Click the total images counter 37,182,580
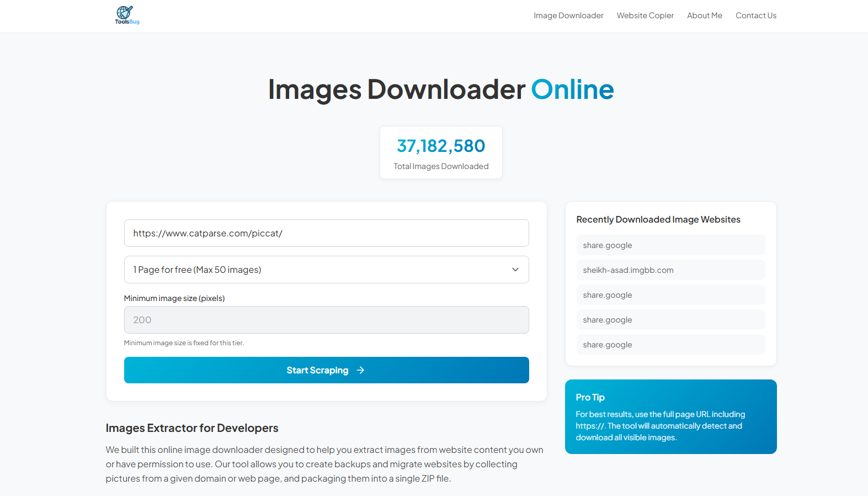The height and width of the screenshot is (496, 868). pyautogui.click(x=441, y=146)
